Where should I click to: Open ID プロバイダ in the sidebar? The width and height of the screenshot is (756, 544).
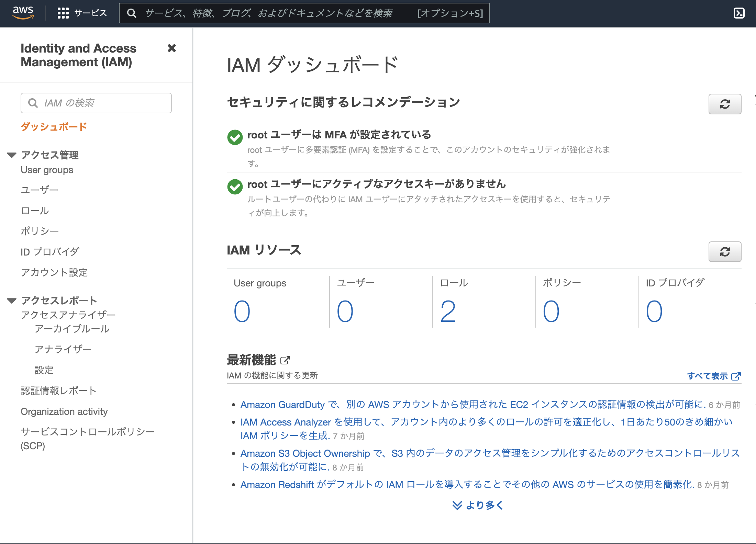tap(50, 252)
